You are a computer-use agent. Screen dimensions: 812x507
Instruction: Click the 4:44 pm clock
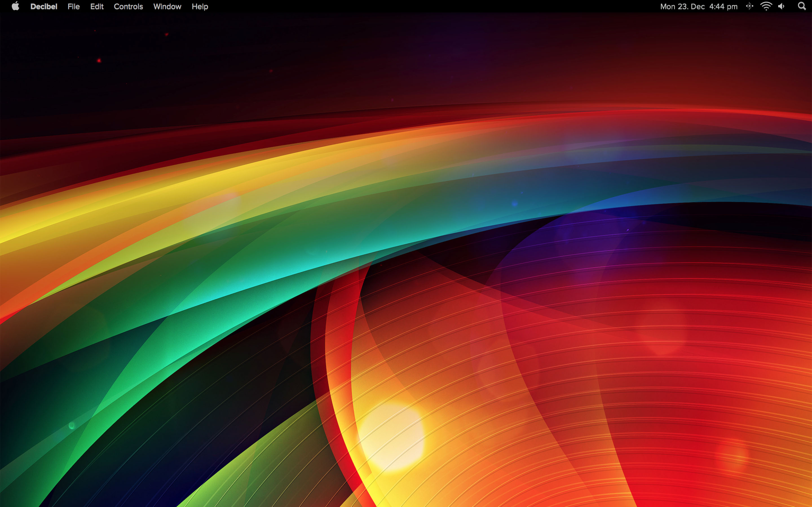pyautogui.click(x=723, y=6)
